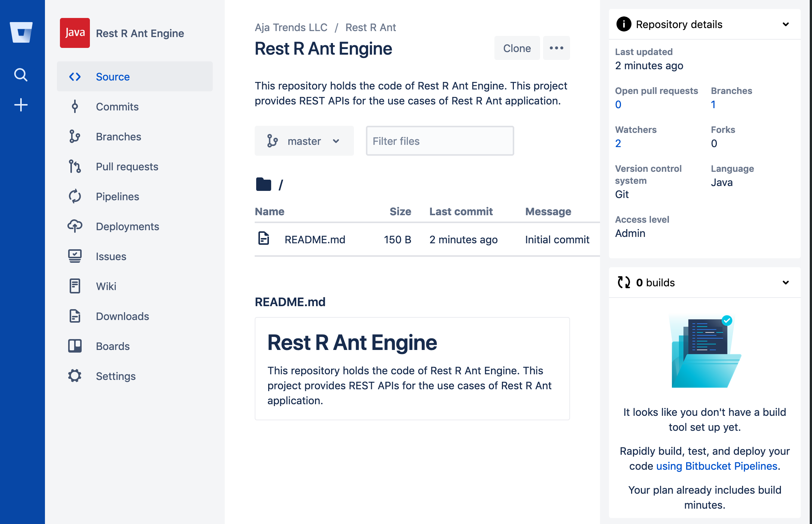Image resolution: width=812 pixels, height=524 pixels.
Task: Click the root folder icon
Action: point(264,184)
